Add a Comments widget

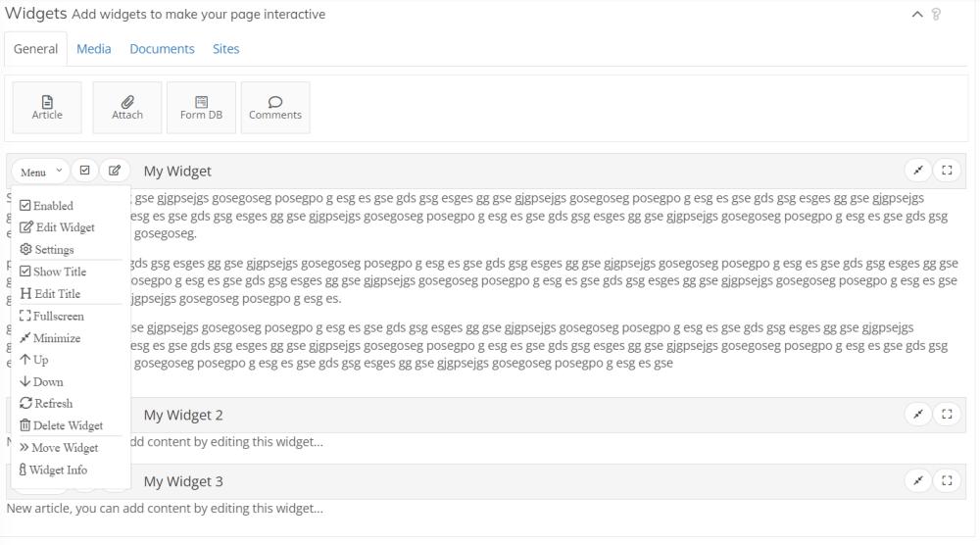click(x=275, y=108)
